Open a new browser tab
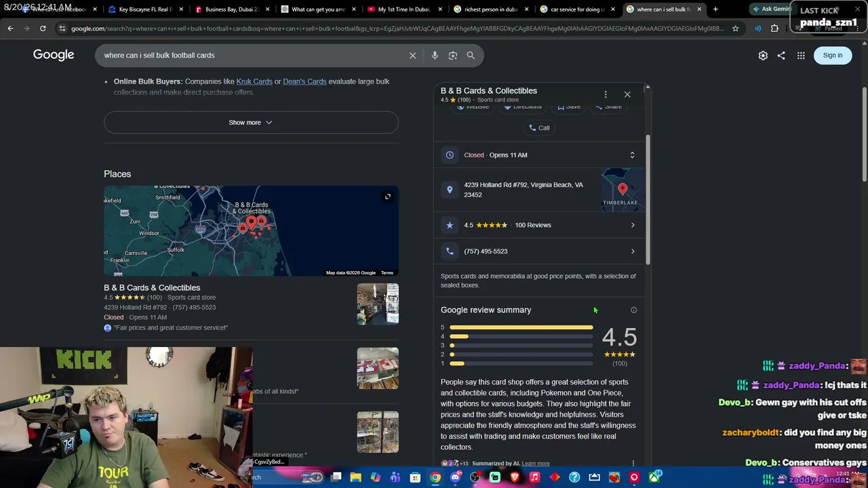 tap(715, 9)
